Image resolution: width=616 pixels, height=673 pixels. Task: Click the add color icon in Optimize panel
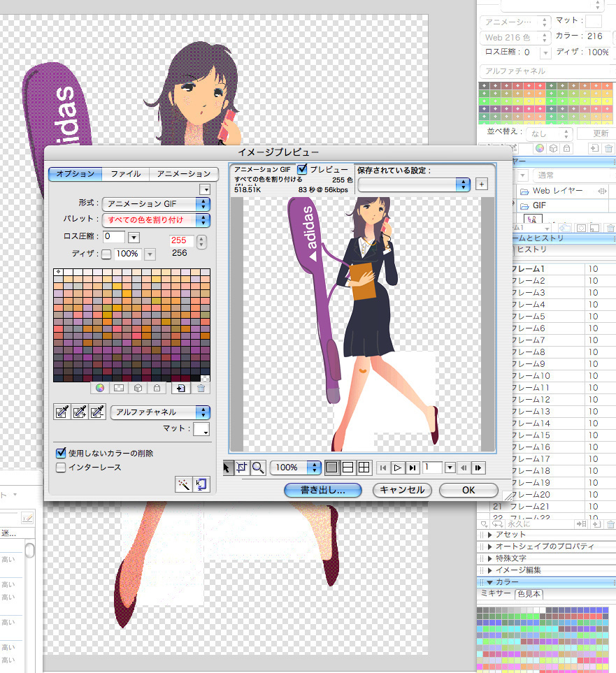(594, 148)
